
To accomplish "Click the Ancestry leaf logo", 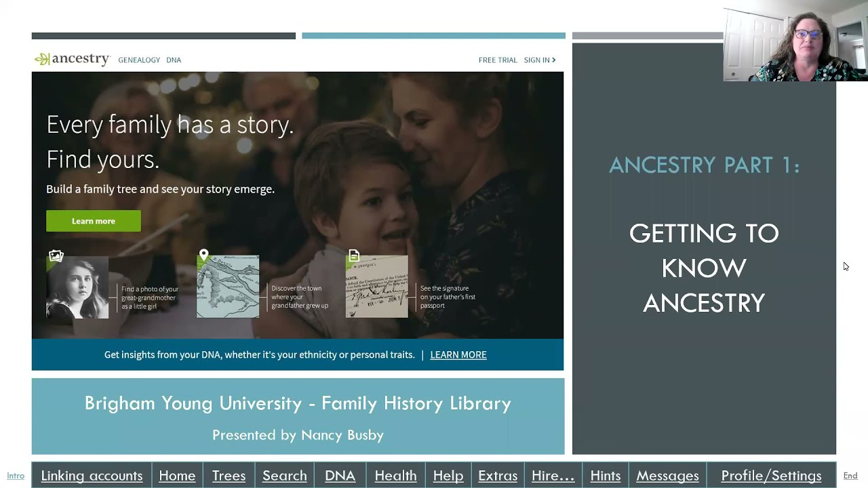I will point(72,60).
